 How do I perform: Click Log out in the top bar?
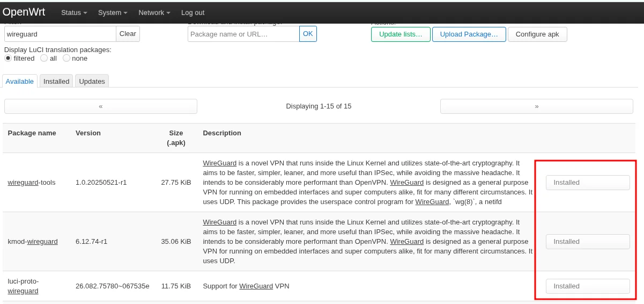coord(193,12)
